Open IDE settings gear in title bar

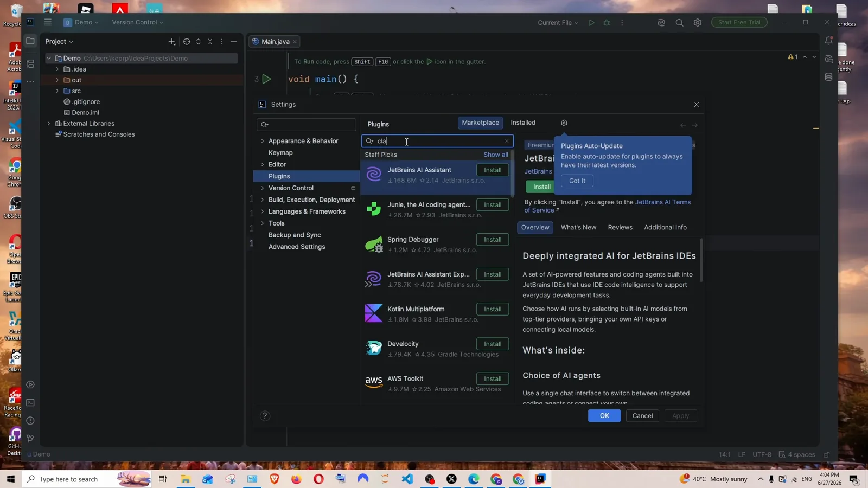coord(698,22)
